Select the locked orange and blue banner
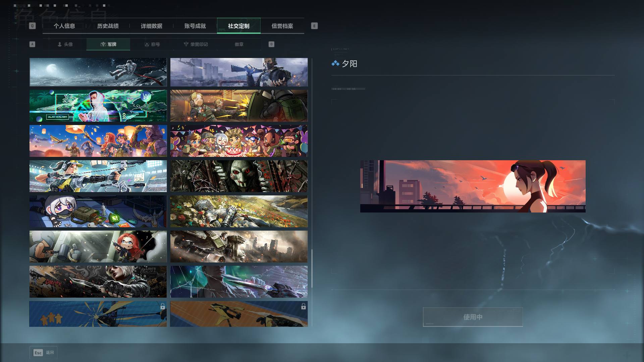The width and height of the screenshot is (644, 362). coord(239,314)
